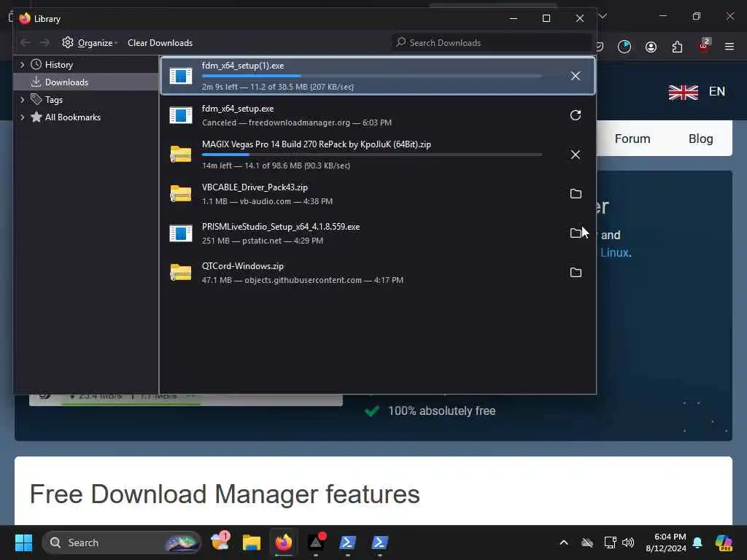Select the canceled fdm_x64_setup.exe file name
The height and width of the screenshot is (560, 747).
(238, 109)
